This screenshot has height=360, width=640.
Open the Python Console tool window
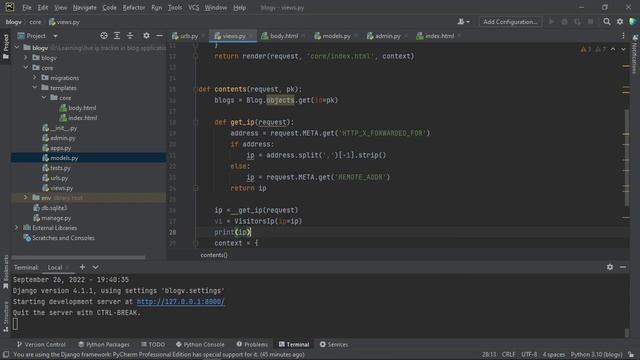coord(200,344)
